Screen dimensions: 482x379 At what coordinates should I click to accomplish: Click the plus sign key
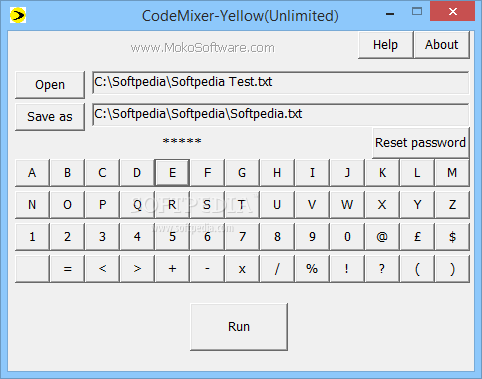tap(172, 269)
